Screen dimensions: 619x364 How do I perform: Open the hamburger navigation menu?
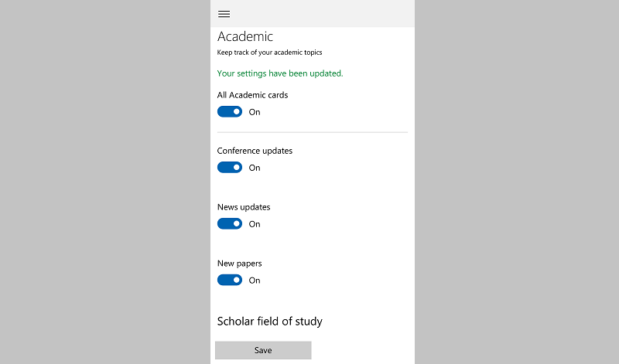(224, 14)
